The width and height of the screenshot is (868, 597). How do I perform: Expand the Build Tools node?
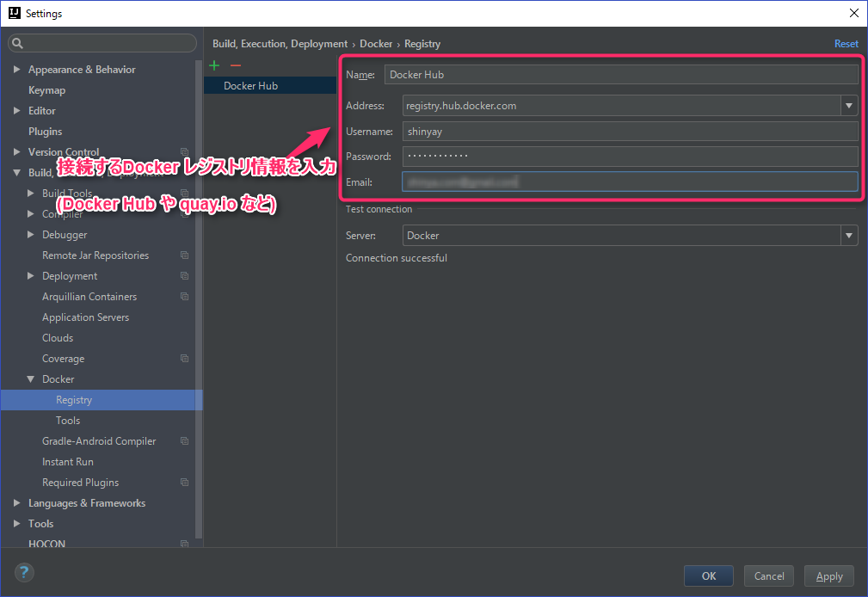(x=30, y=194)
